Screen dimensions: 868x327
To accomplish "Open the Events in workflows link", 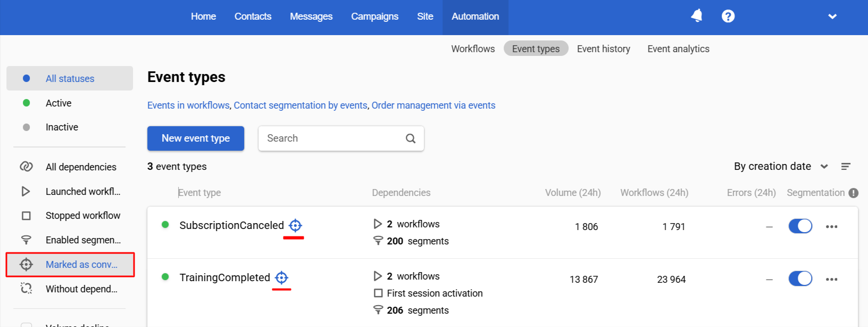I will (188, 105).
